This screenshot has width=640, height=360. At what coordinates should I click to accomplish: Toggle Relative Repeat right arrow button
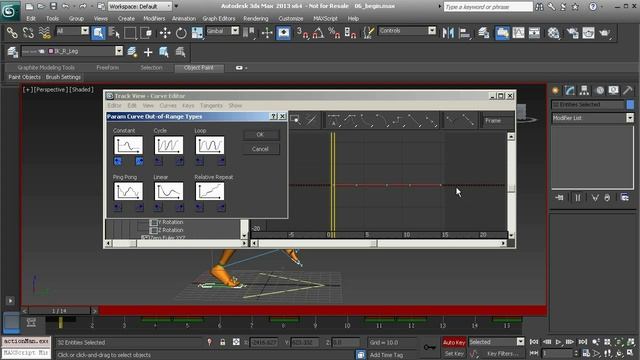click(x=221, y=207)
